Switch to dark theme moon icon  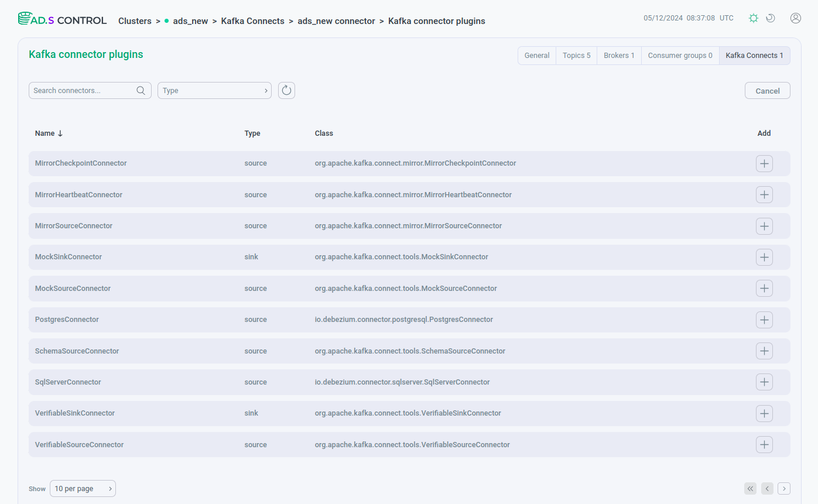(x=771, y=18)
